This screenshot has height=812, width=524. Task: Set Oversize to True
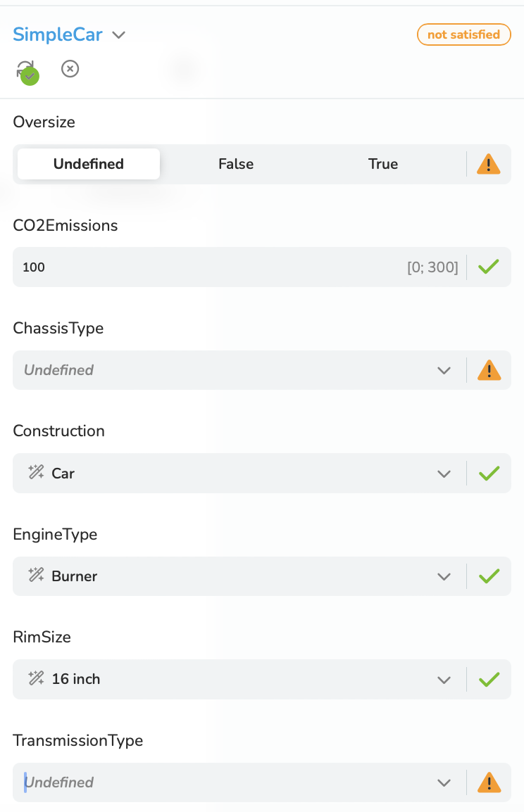click(383, 164)
